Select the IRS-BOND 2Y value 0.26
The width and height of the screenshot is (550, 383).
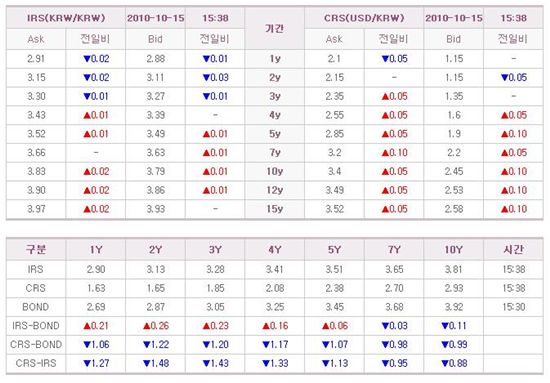(x=155, y=326)
